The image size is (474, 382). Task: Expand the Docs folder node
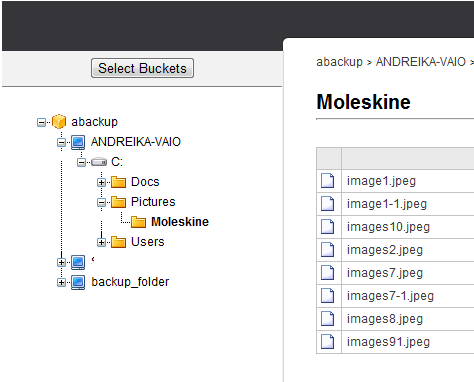coord(101,182)
